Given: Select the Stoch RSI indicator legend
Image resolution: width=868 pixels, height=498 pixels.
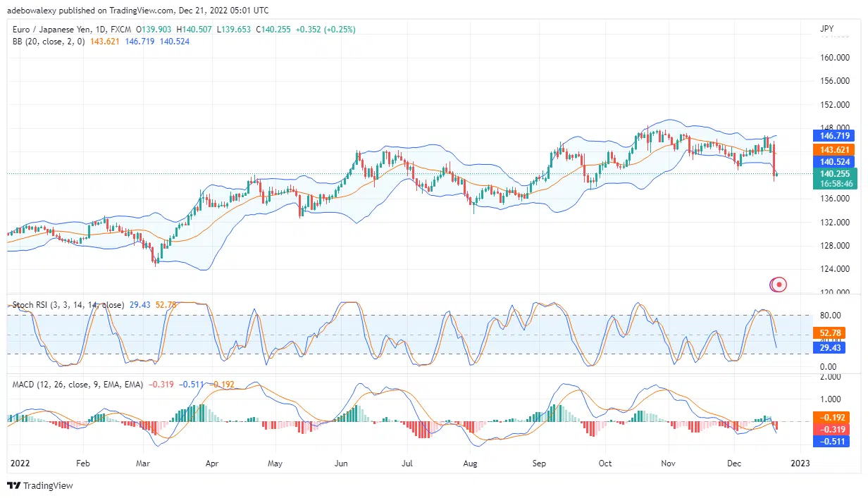Looking at the screenshot, I should (x=67, y=305).
